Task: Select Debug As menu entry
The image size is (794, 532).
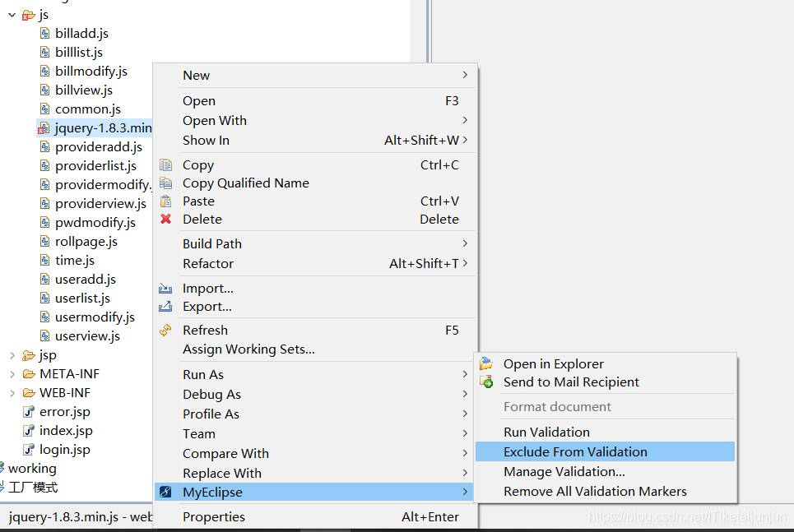Action: (x=314, y=395)
